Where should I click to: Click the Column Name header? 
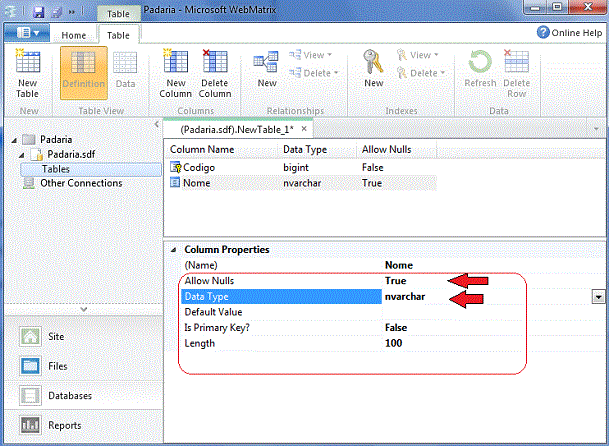click(202, 150)
